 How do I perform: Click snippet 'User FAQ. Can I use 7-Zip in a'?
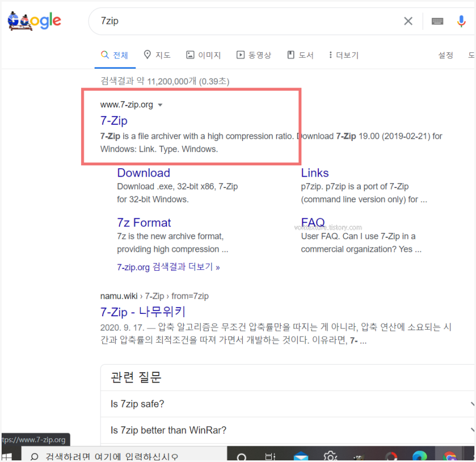(x=358, y=236)
